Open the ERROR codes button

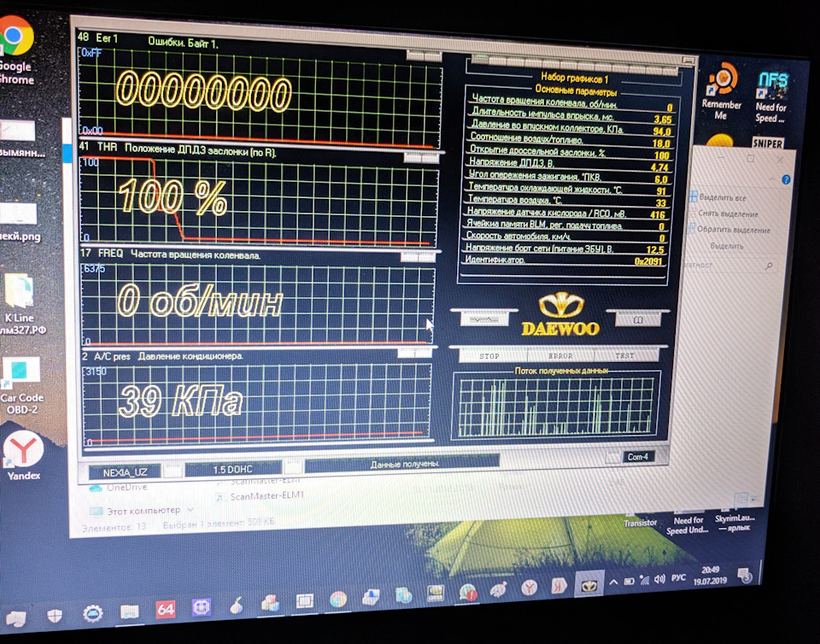[560, 355]
